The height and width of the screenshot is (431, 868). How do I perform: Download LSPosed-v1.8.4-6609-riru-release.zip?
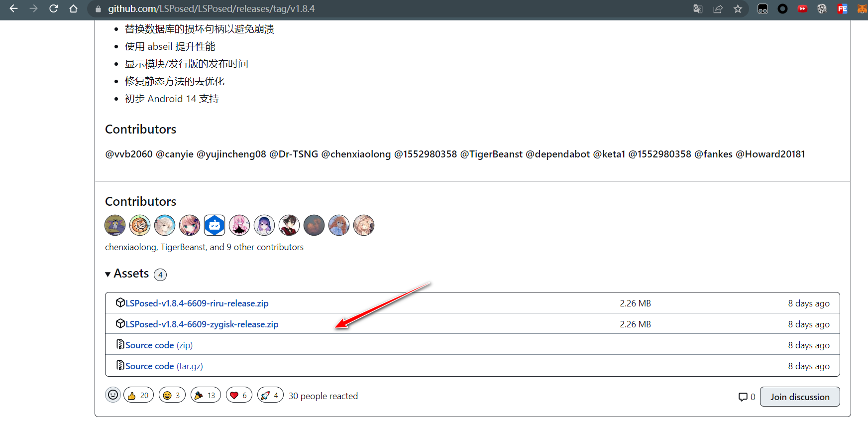[197, 303]
